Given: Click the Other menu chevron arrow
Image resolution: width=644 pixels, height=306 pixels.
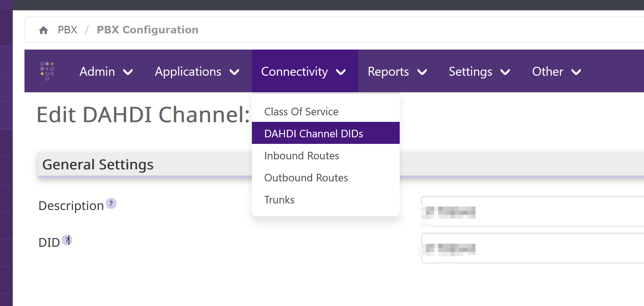Looking at the screenshot, I should (576, 72).
